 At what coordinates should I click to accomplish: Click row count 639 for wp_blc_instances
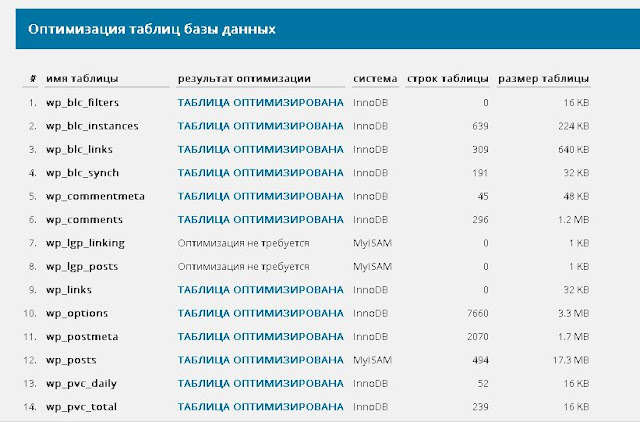(480, 126)
